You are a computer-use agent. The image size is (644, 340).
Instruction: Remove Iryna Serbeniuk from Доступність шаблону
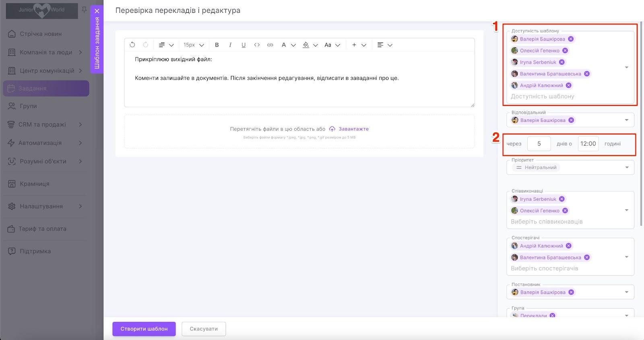[562, 62]
